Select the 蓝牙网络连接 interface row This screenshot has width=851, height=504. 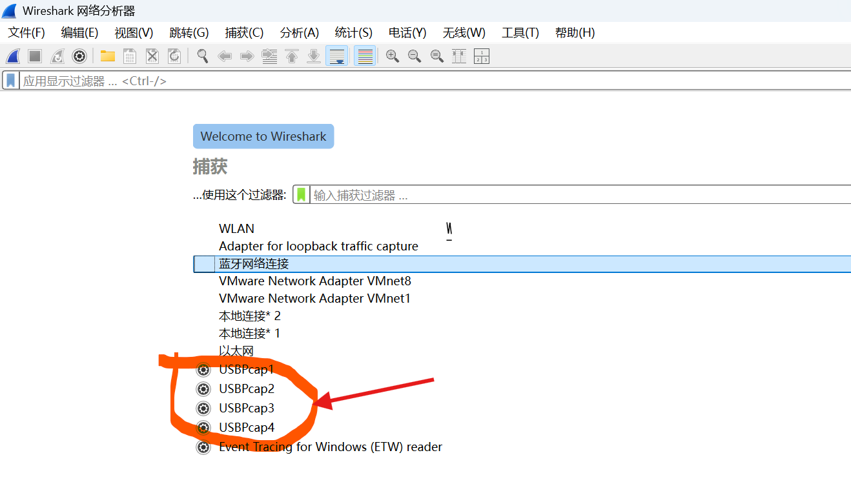[x=522, y=263]
